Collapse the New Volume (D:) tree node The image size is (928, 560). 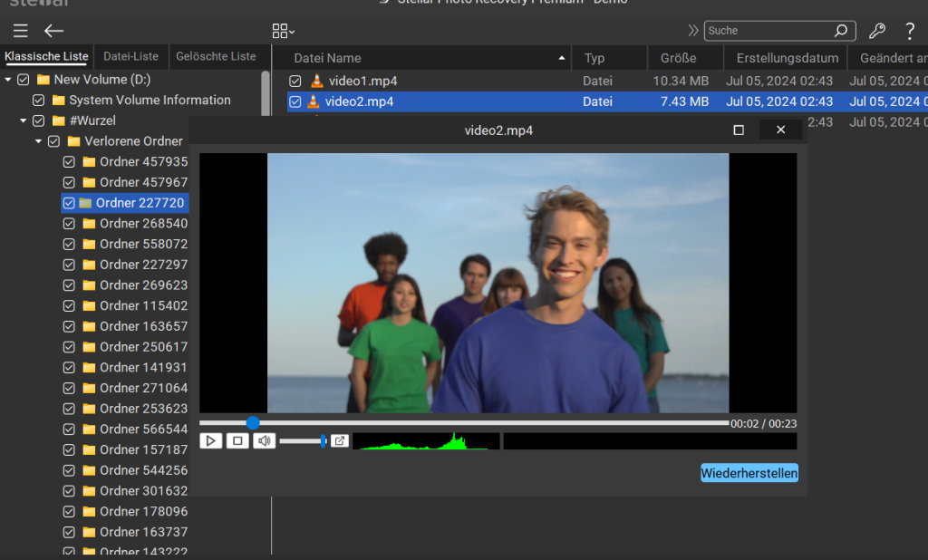pyautogui.click(x=8, y=80)
